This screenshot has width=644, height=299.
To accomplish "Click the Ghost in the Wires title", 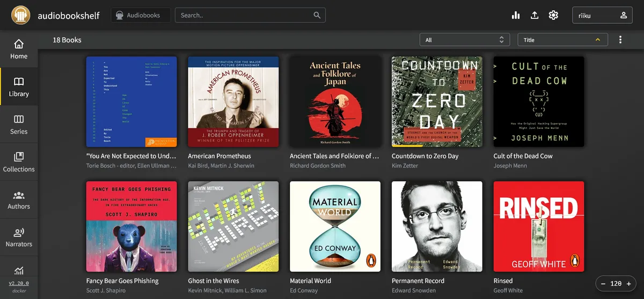I will click(x=214, y=281).
